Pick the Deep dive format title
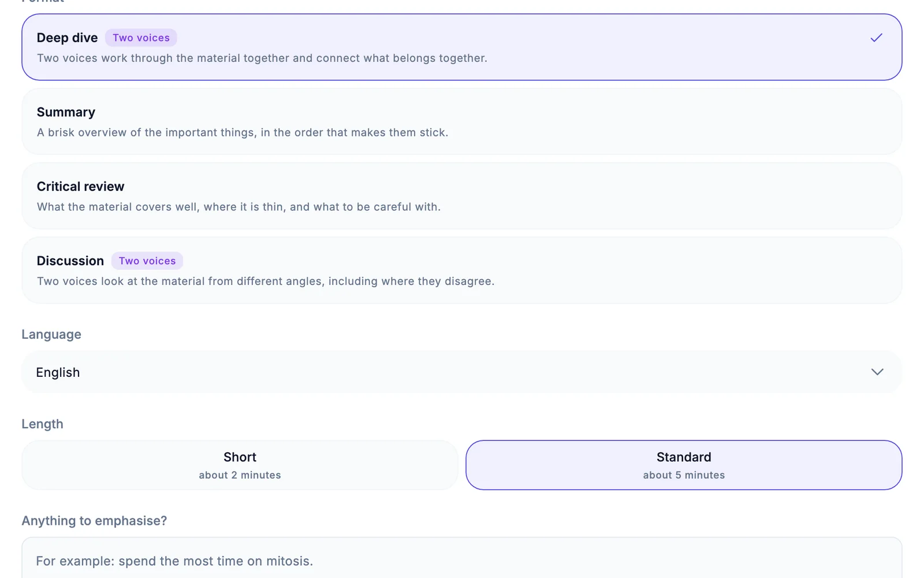Viewport: 924px width, 578px height. [68, 38]
